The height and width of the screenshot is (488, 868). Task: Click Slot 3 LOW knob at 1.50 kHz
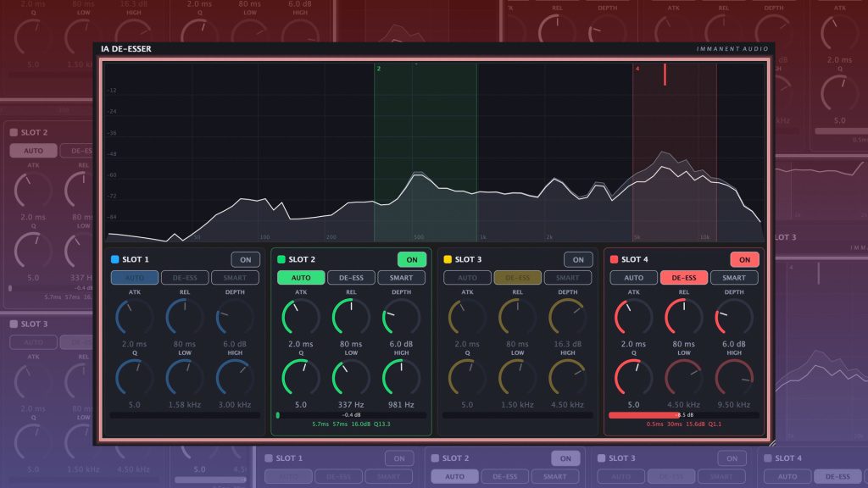tap(518, 378)
